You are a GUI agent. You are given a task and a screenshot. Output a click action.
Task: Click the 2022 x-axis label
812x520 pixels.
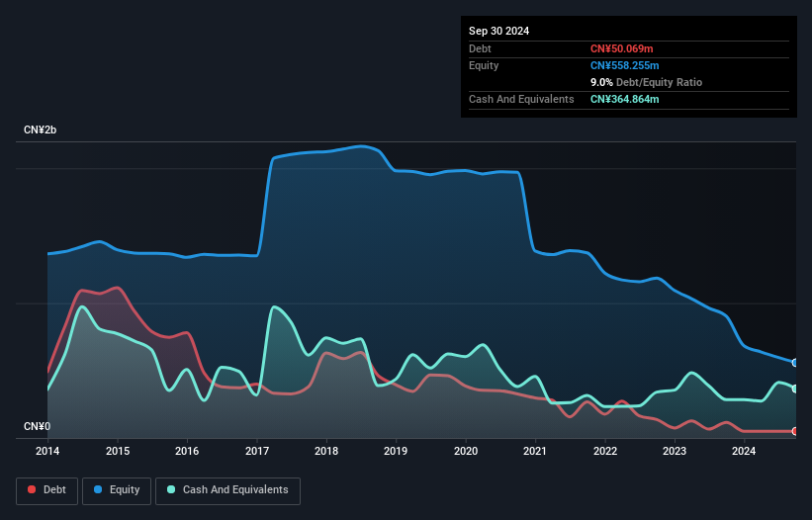605,451
